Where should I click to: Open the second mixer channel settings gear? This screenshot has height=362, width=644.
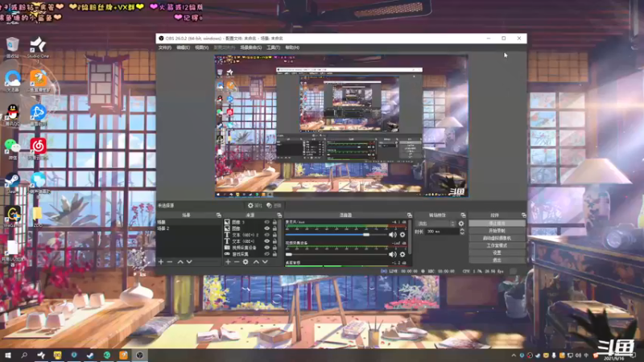coord(402,254)
